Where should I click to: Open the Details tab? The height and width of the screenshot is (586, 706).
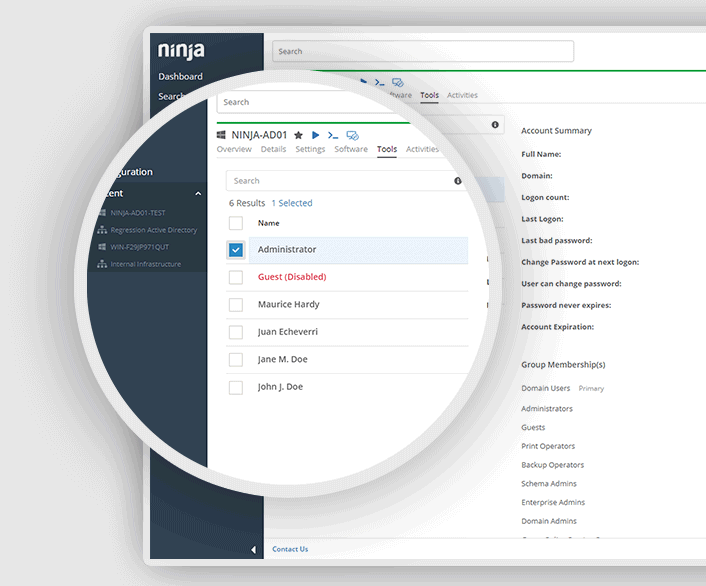[x=273, y=149]
